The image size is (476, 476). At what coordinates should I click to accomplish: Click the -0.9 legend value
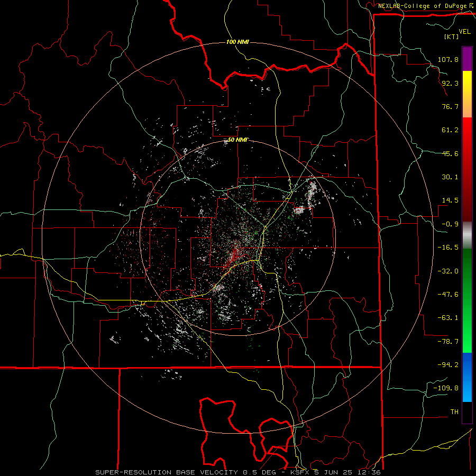point(450,224)
